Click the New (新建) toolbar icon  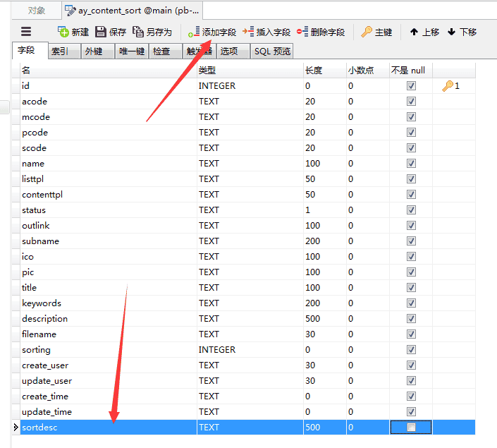tap(64, 32)
